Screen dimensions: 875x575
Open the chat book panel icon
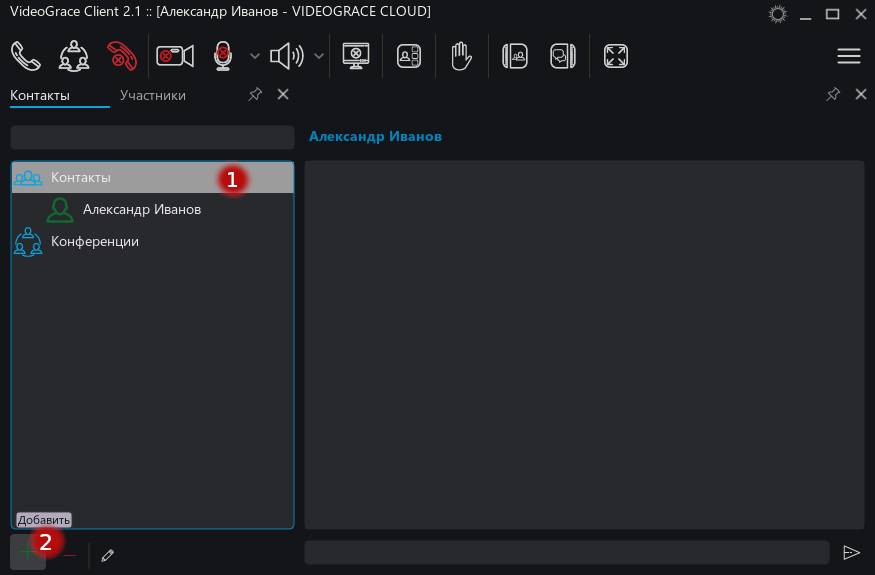click(x=562, y=56)
